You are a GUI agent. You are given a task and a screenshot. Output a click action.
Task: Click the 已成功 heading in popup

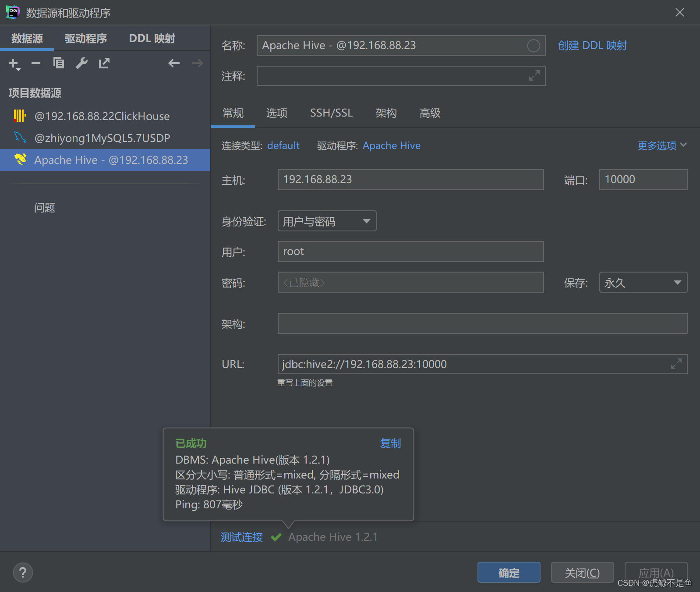[191, 443]
